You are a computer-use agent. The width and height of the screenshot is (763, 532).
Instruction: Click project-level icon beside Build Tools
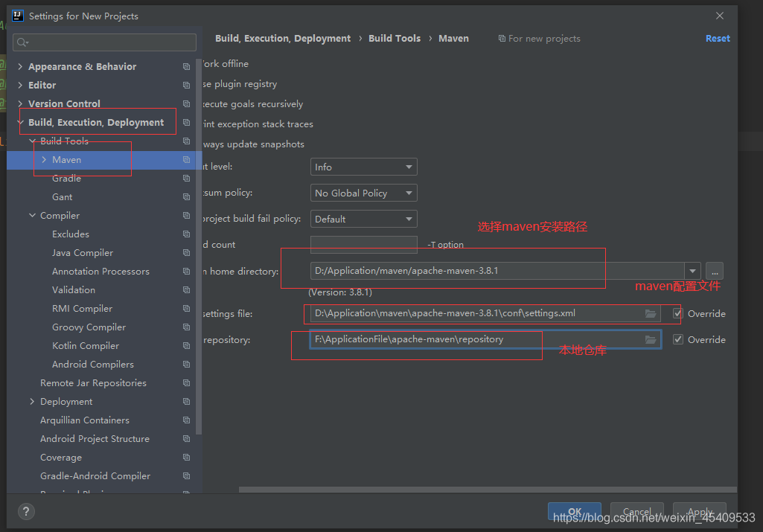186,141
